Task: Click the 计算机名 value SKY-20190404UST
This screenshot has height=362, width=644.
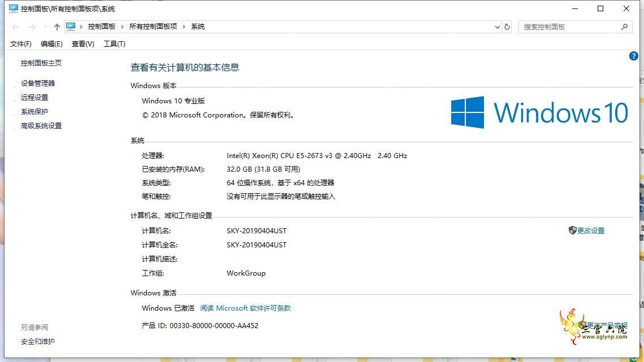Action: point(257,231)
